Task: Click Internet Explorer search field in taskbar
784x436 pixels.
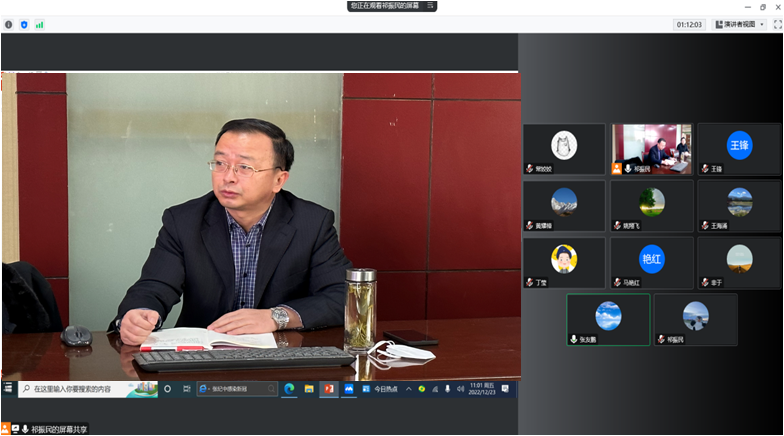Action: pyautogui.click(x=237, y=388)
